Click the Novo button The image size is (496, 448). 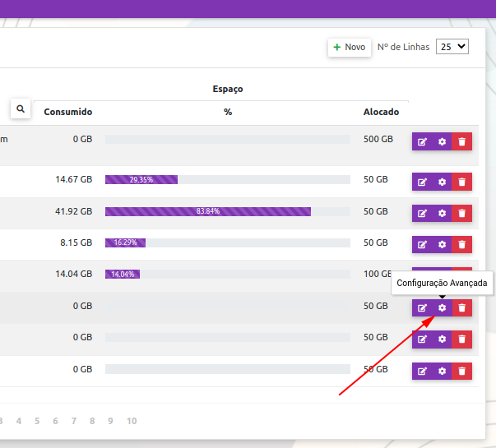tap(350, 48)
